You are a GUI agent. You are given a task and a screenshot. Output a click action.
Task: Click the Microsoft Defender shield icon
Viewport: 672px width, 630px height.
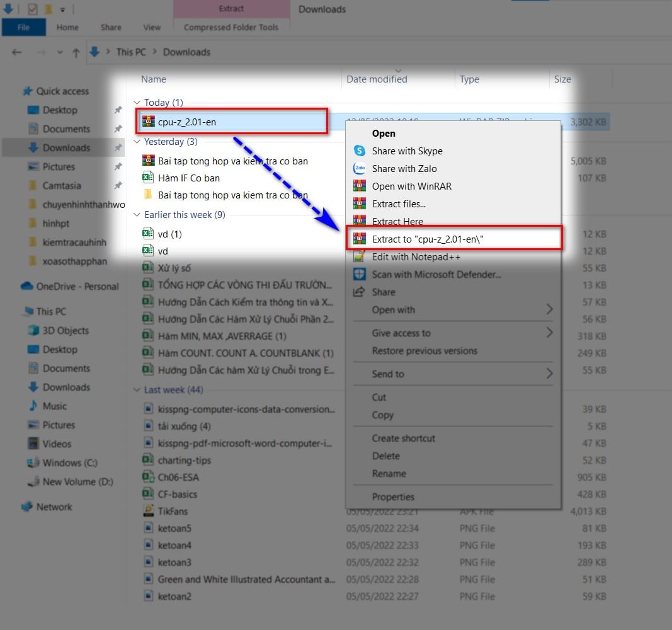[x=359, y=274]
